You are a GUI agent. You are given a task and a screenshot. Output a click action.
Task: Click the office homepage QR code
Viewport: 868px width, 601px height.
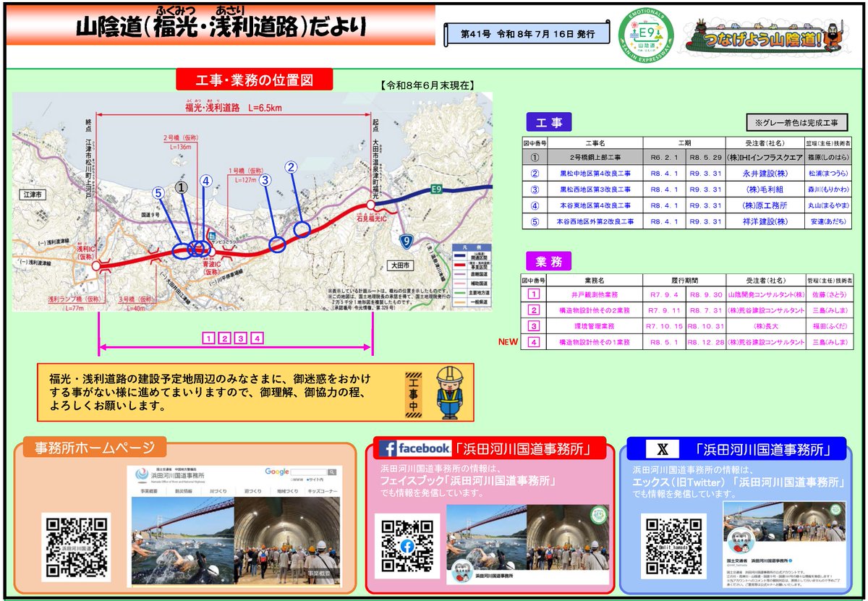pyautogui.click(x=76, y=547)
